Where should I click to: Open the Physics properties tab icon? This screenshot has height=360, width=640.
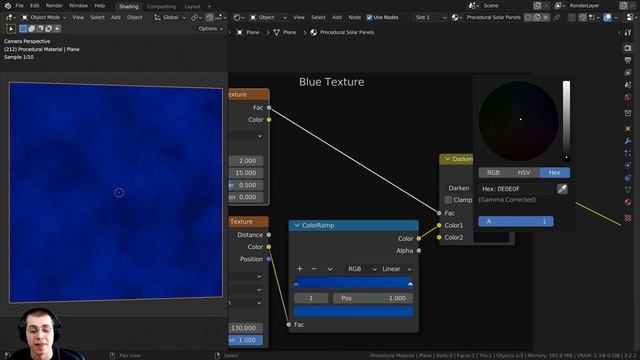[x=628, y=166]
